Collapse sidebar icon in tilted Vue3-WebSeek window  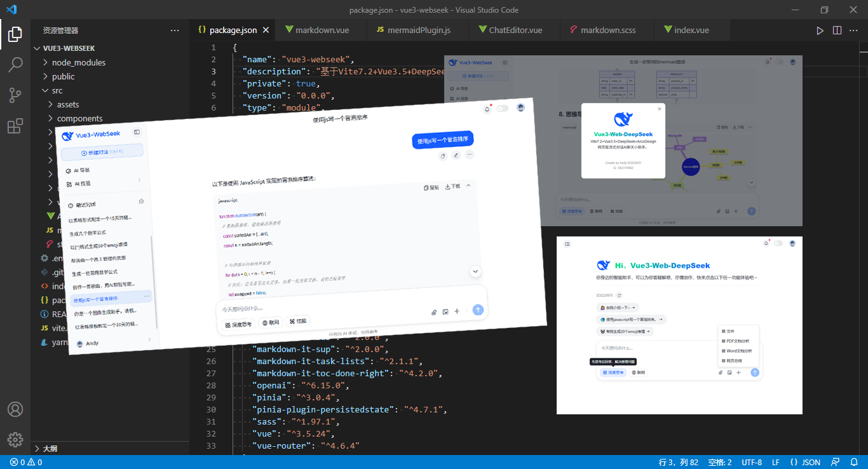click(137, 132)
